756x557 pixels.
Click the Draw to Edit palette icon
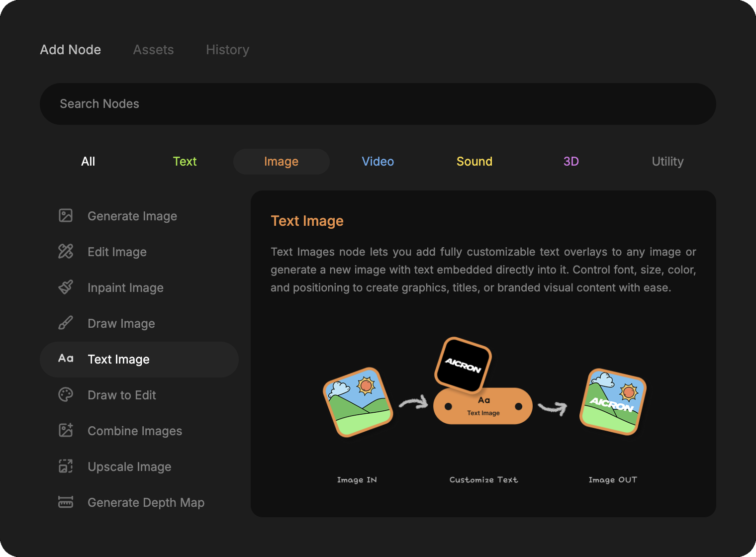pyautogui.click(x=66, y=394)
